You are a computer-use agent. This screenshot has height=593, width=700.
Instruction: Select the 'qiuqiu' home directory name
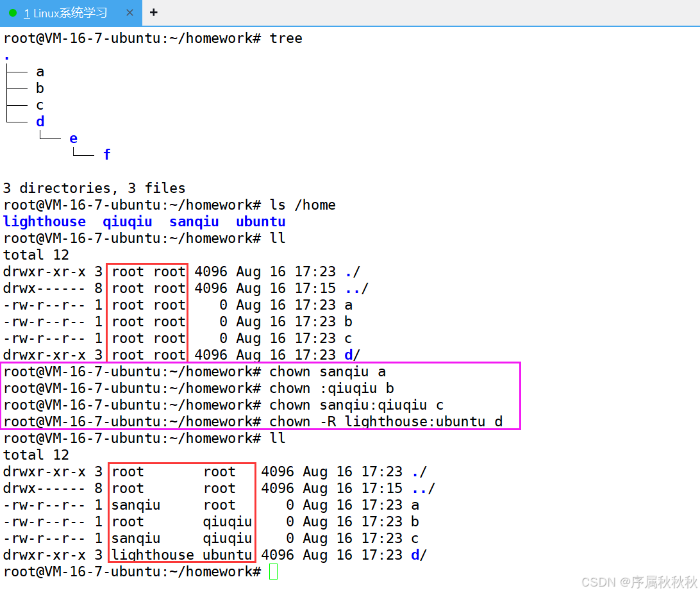127,221
